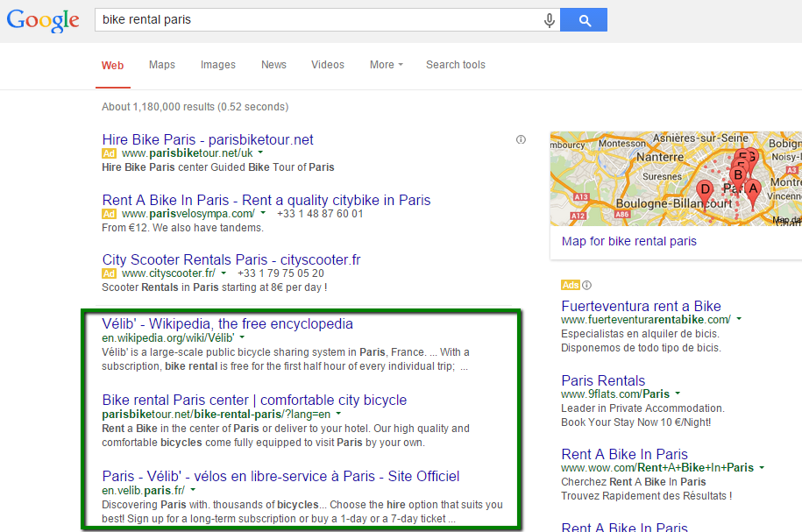Click the en.wikipedia.org/wiki/Vélib' URL text

(x=167, y=338)
